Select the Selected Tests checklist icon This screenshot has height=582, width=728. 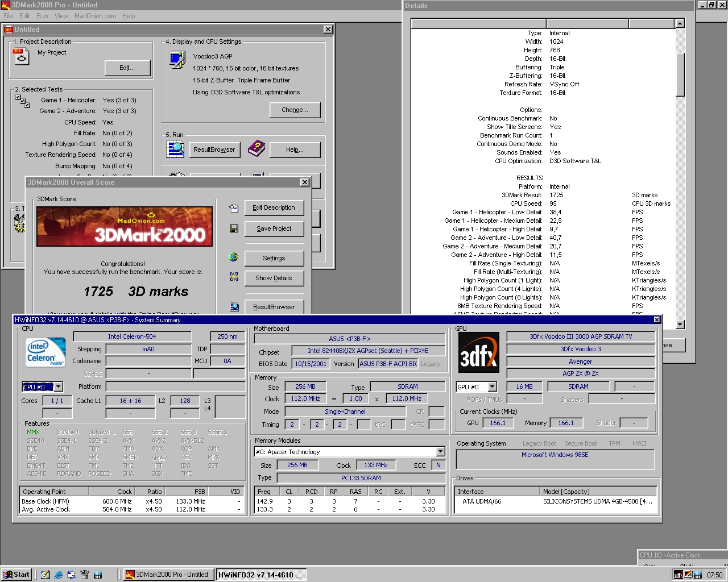point(23,101)
